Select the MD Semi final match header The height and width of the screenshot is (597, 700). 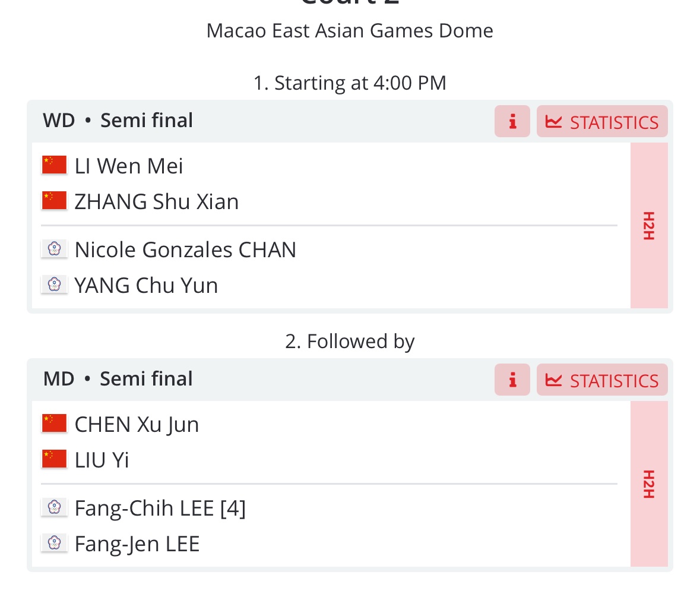pos(118,379)
